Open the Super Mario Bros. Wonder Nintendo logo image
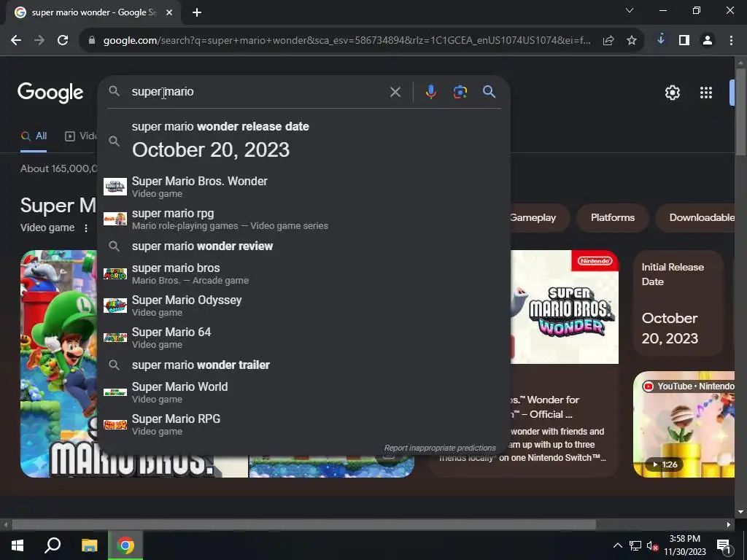Screen dimensions: 747x560 point(565,307)
